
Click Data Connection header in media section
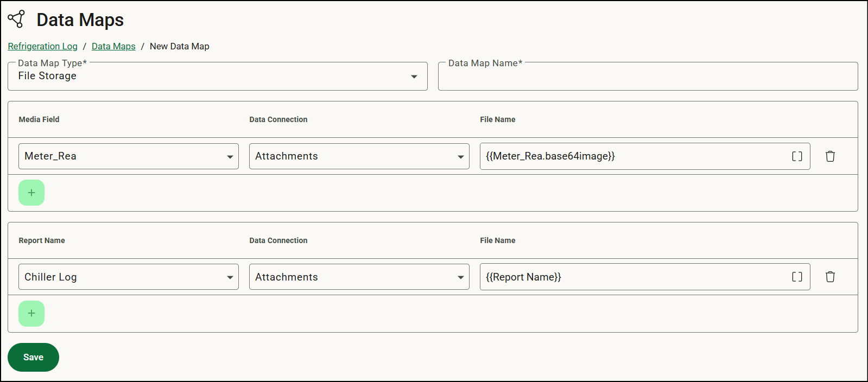[x=278, y=119]
